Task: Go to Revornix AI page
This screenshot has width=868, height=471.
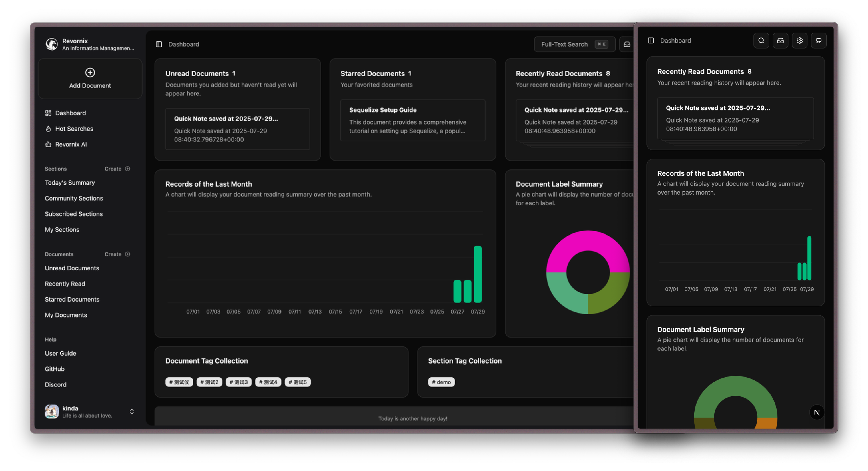Action: [x=71, y=144]
